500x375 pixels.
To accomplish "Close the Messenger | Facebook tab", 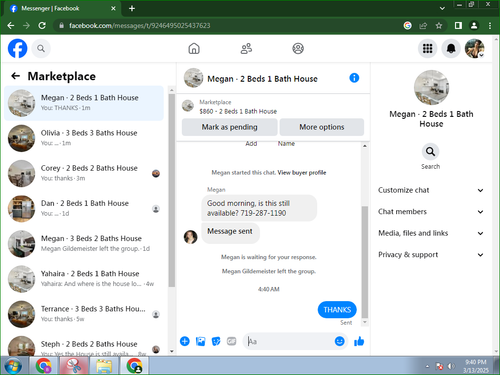I will point(113,9).
